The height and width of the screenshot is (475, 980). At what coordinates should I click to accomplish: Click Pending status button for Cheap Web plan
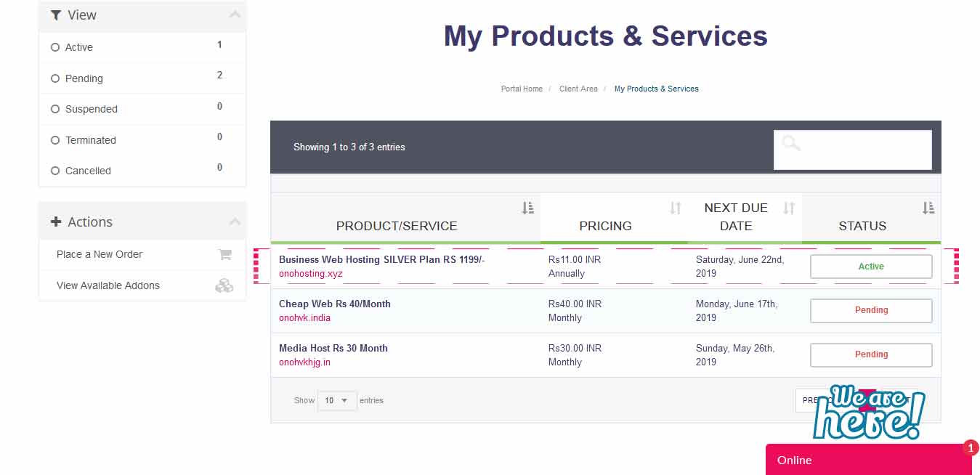871,311
